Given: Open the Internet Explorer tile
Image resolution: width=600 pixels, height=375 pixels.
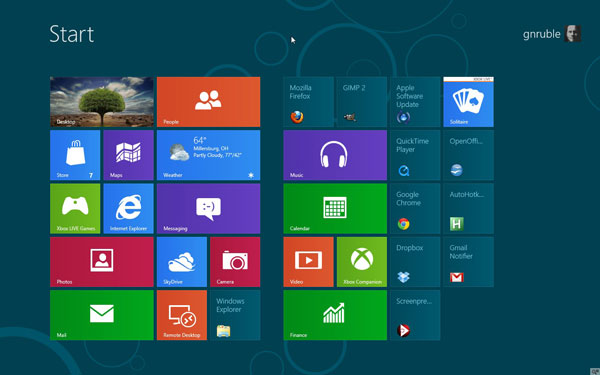Looking at the screenshot, I should [129, 209].
